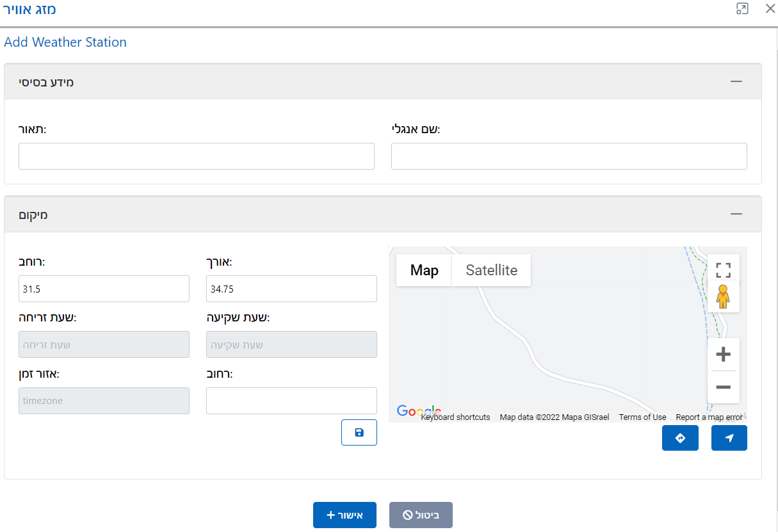Click the אישור confirm button
778x532 pixels.
pyautogui.click(x=344, y=515)
